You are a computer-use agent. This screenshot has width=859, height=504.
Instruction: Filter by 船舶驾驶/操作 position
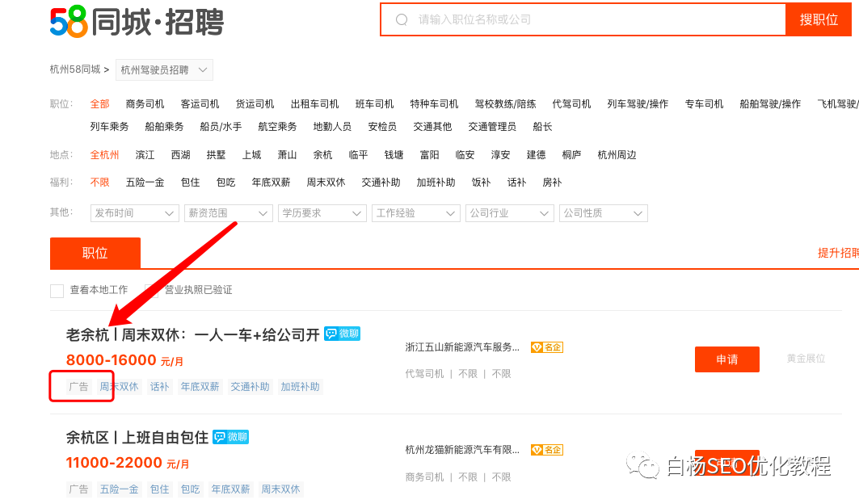770,104
